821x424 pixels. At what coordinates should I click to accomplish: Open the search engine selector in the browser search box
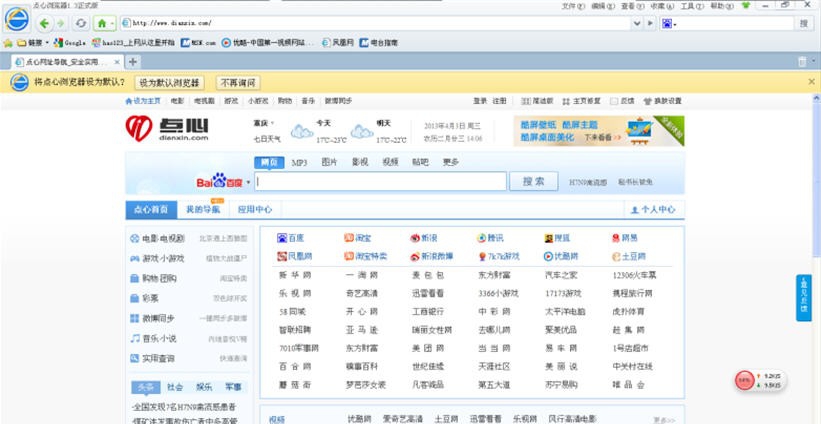(669, 24)
